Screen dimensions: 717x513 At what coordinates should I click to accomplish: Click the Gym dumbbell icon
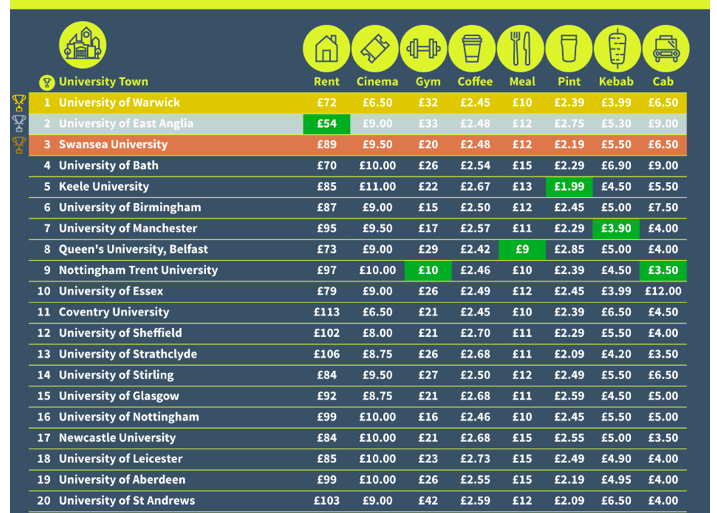coord(424,48)
